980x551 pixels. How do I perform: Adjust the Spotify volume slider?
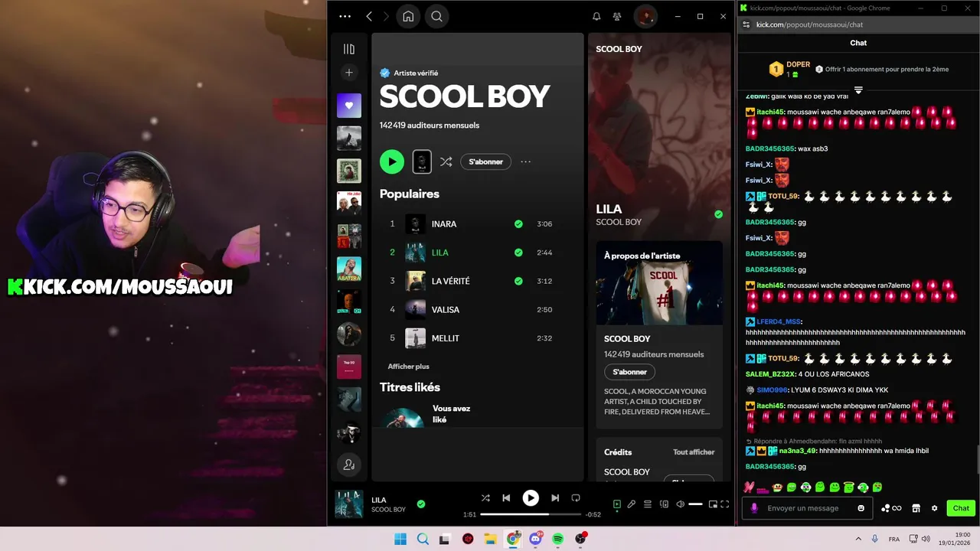pyautogui.click(x=695, y=504)
